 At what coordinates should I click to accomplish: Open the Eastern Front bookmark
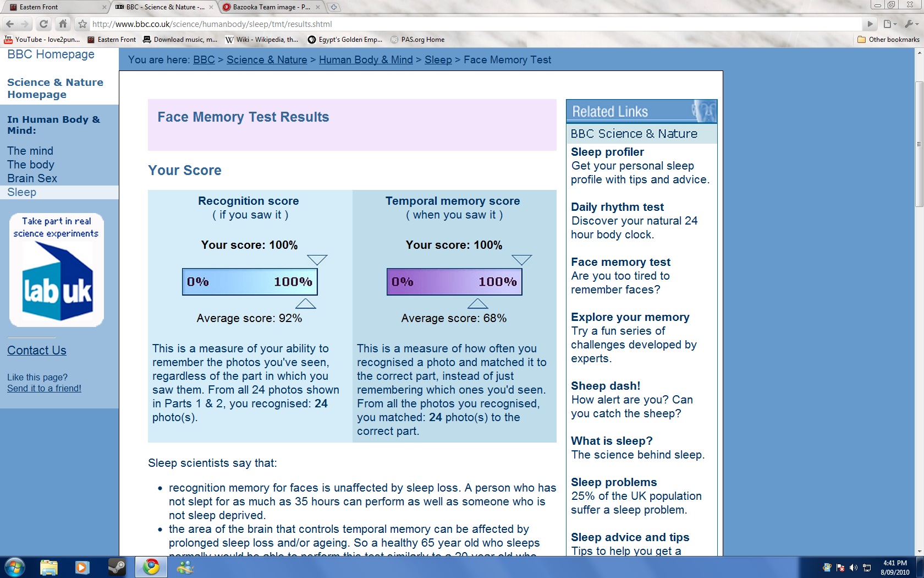point(112,40)
